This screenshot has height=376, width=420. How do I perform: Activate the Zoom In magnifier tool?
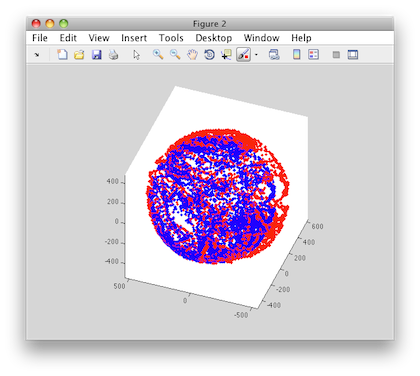point(158,54)
